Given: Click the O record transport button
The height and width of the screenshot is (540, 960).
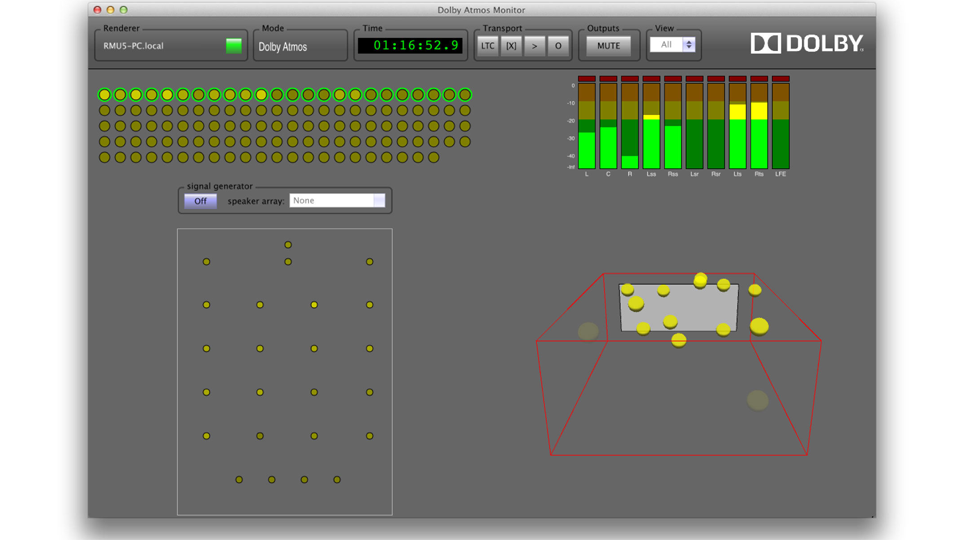Looking at the screenshot, I should pos(558,46).
